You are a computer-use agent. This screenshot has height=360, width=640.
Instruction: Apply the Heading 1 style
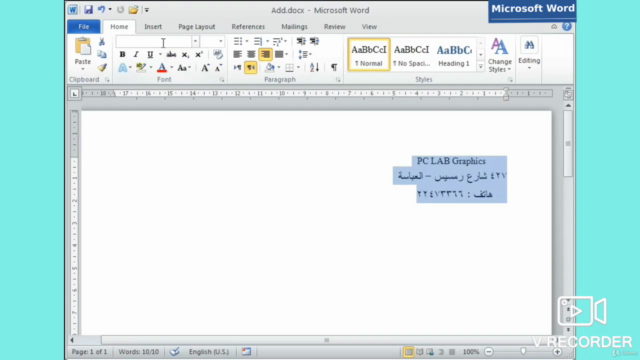coord(454,55)
